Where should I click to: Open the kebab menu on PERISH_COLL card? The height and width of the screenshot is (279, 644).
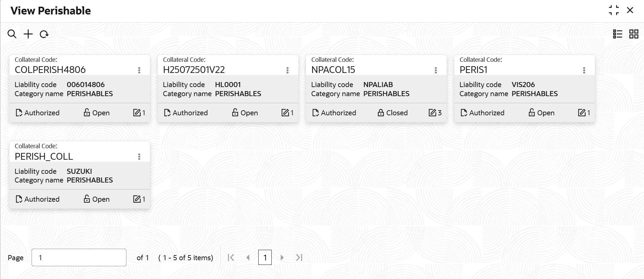[139, 156]
